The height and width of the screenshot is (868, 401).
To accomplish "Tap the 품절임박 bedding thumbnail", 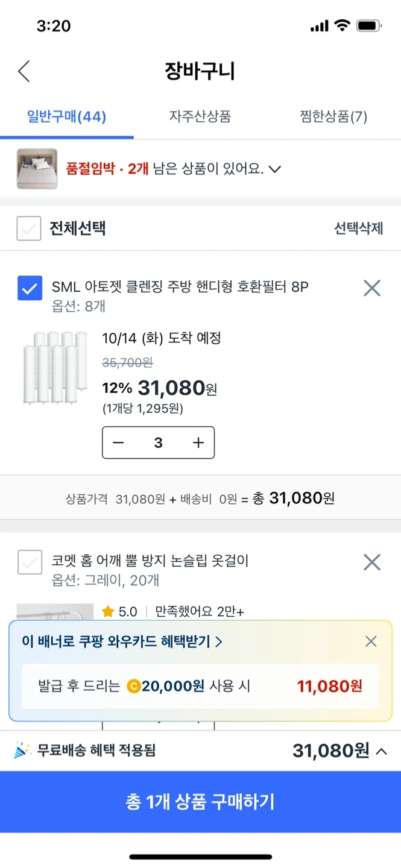I will click(x=37, y=169).
